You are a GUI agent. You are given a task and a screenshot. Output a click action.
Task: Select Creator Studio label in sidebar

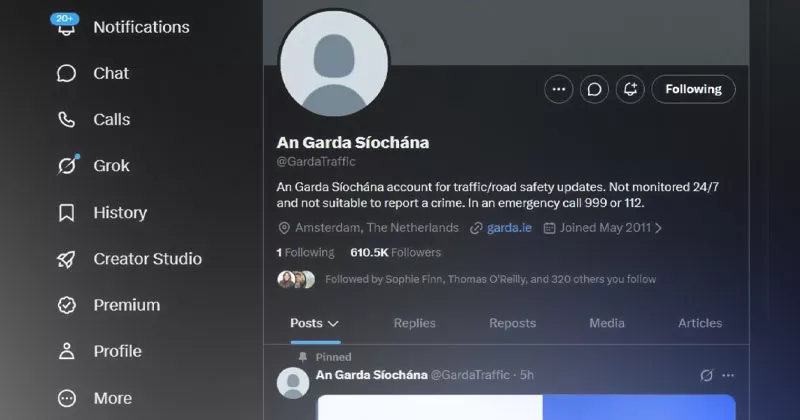(x=147, y=259)
